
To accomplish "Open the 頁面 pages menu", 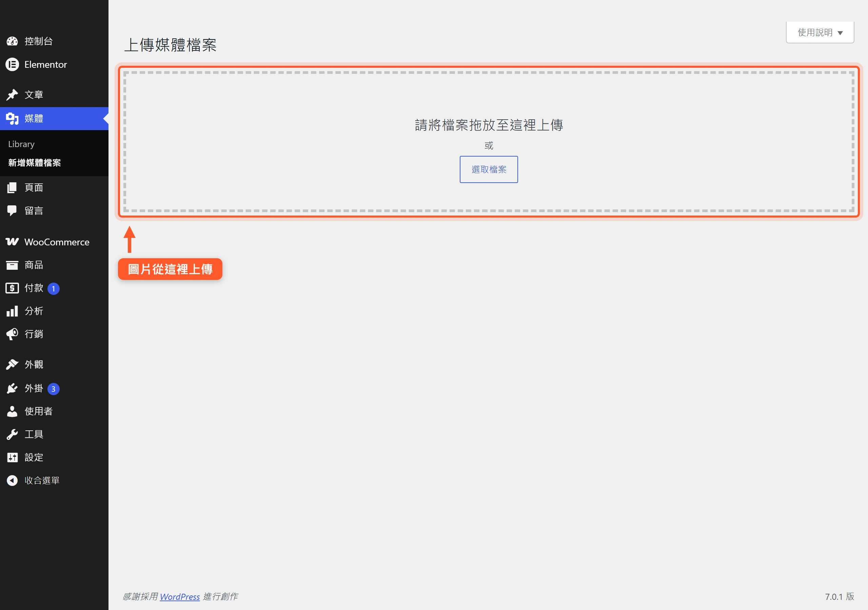I will 54,187.
